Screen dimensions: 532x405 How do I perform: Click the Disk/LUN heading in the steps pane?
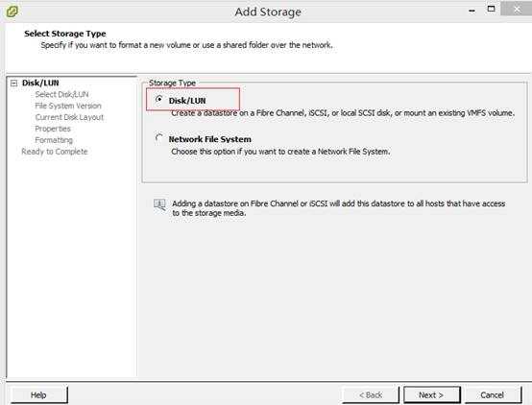pos(40,83)
